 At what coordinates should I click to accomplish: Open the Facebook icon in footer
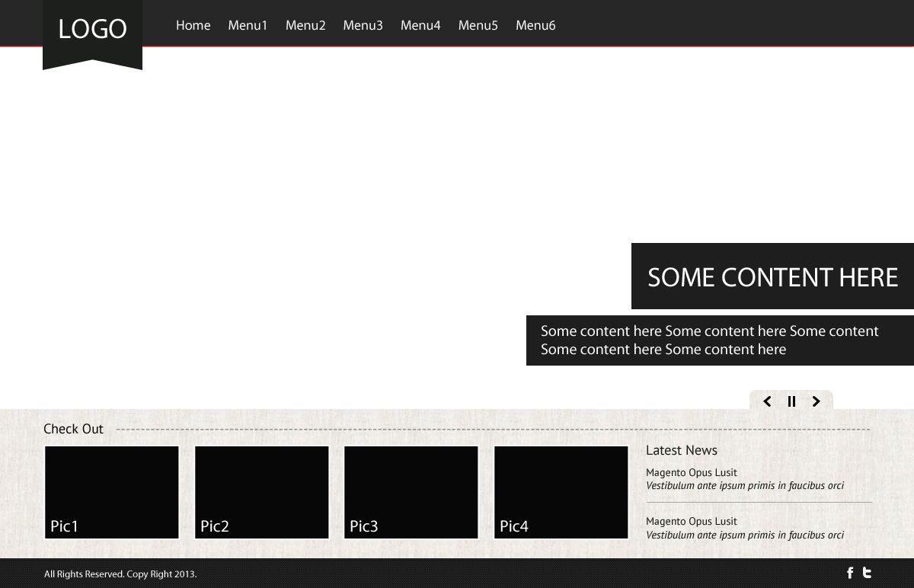coord(850,573)
